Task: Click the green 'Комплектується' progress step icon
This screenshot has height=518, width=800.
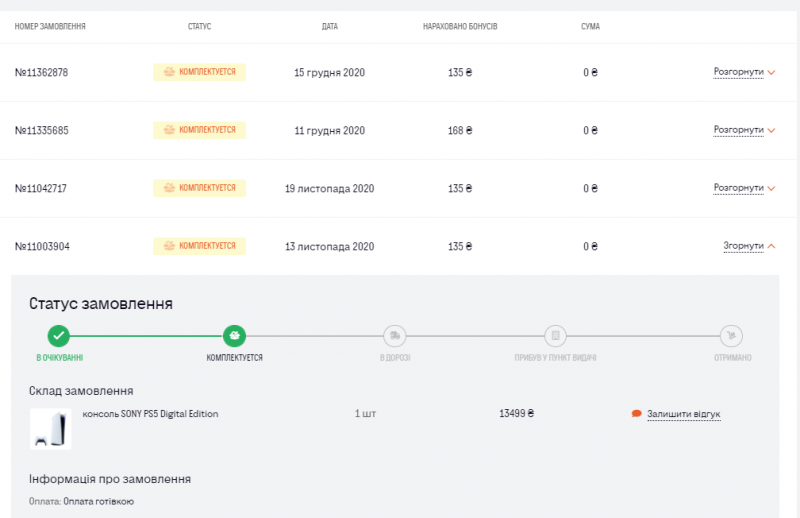Action: pyautogui.click(x=234, y=336)
